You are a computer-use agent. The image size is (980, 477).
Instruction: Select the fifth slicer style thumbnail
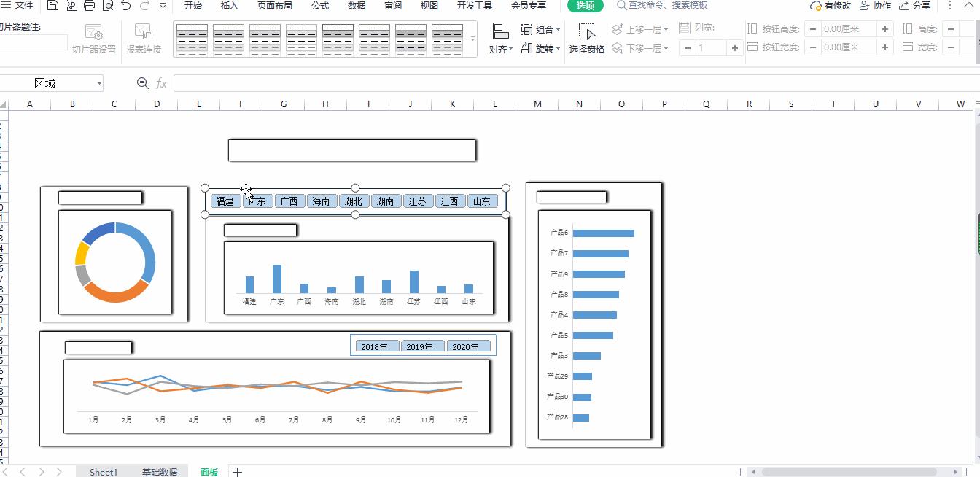coord(338,39)
